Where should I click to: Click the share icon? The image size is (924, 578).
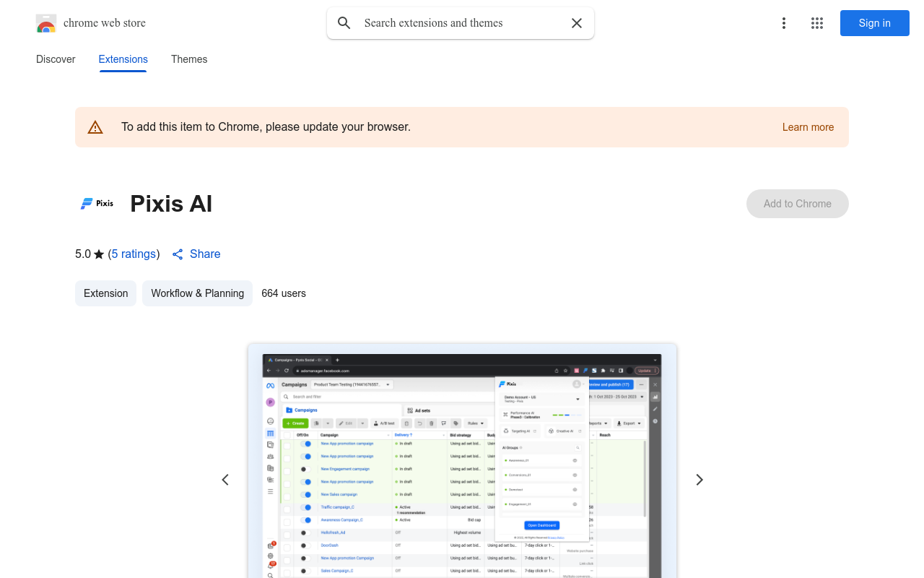178,254
